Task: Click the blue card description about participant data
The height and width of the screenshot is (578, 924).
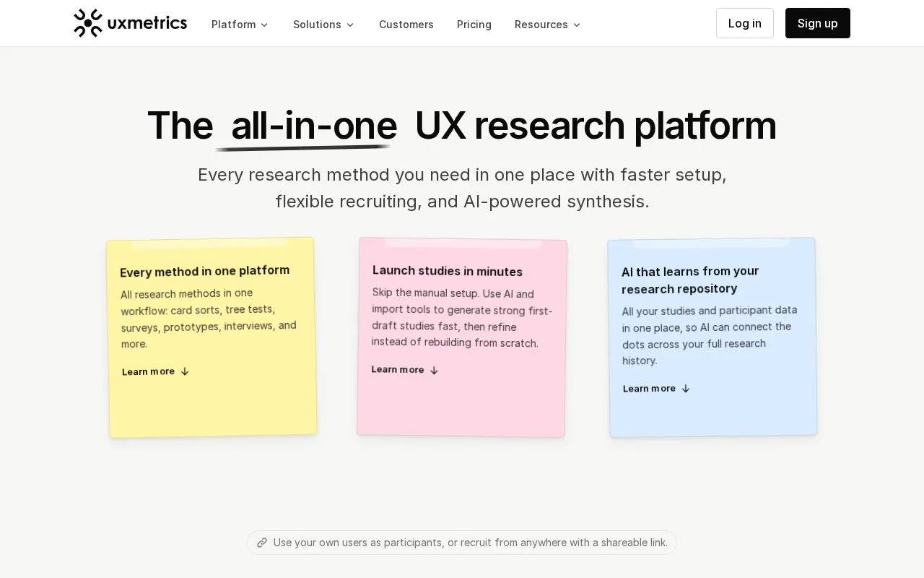Action: 710,335
